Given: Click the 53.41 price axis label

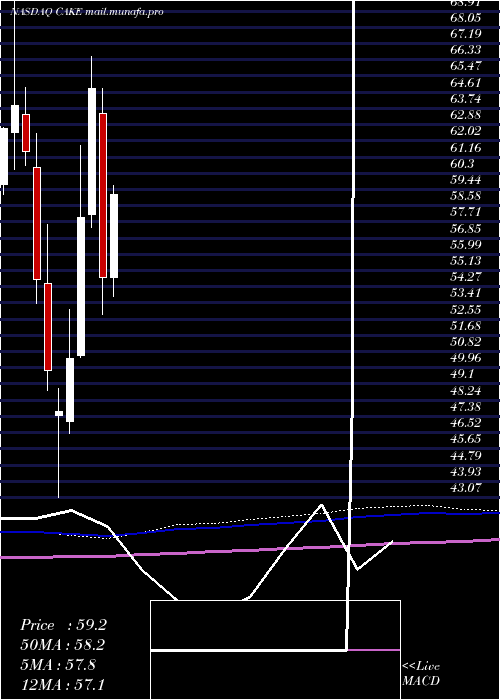Looking at the screenshot, I should [466, 293].
